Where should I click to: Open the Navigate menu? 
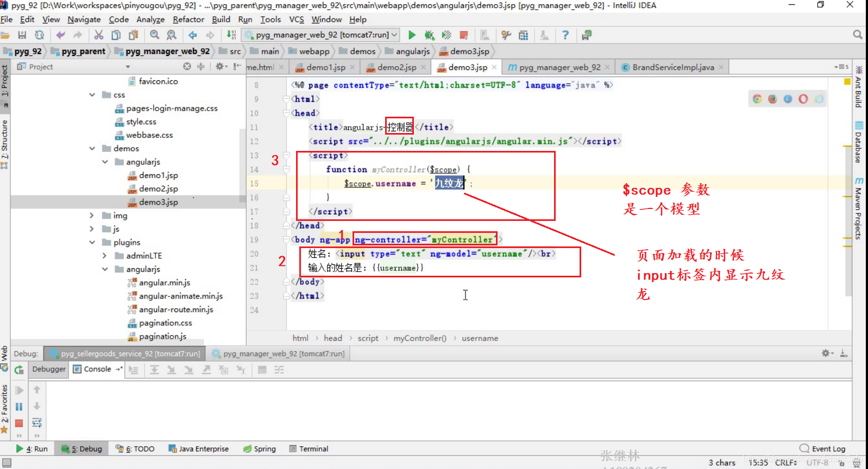click(84, 20)
